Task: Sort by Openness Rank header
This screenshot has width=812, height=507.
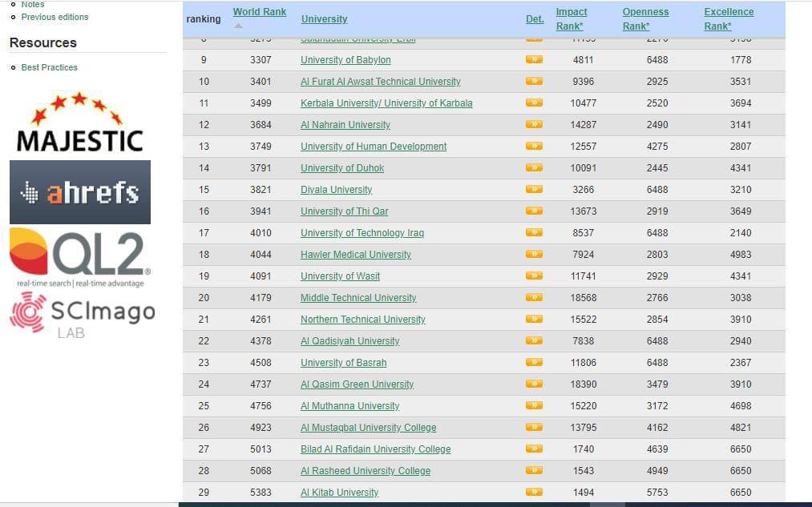Action: (645, 18)
